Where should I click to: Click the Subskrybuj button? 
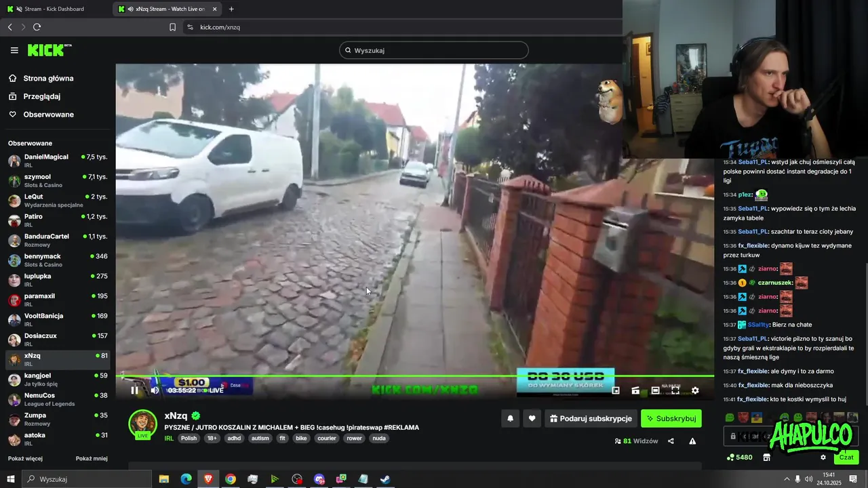click(671, 419)
